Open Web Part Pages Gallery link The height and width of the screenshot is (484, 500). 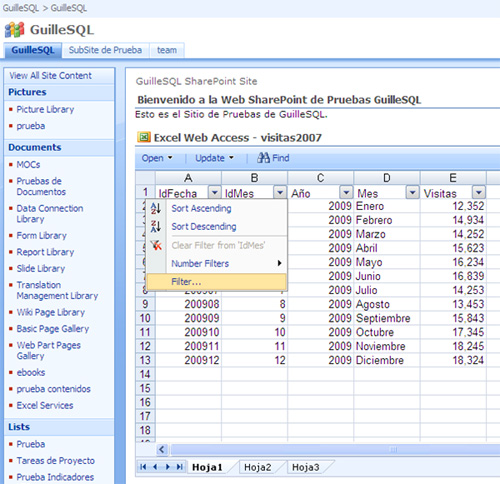pos(49,350)
